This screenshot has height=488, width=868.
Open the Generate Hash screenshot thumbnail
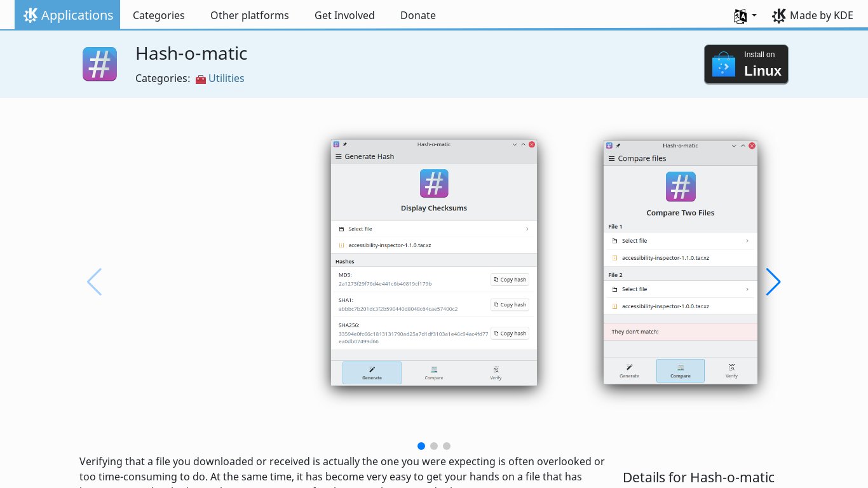(x=434, y=262)
